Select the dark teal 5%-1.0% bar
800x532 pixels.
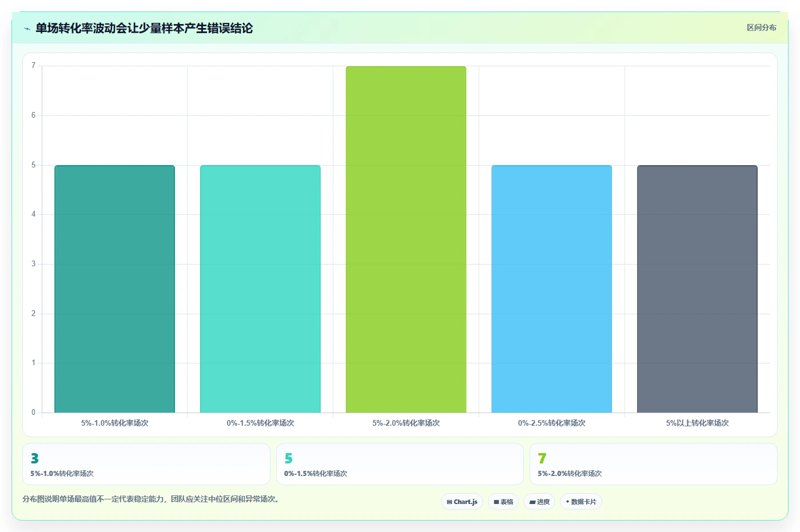coord(114,289)
